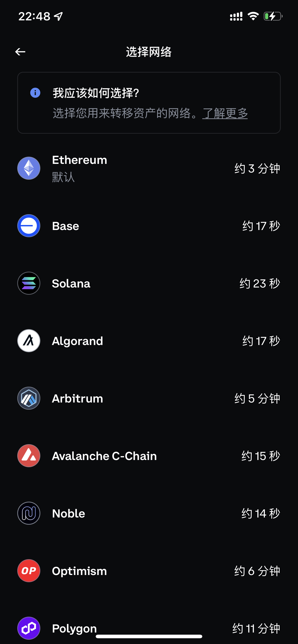Tap Noble's 约 14 秒 time estimate
298x644 pixels.
pyautogui.click(x=261, y=513)
